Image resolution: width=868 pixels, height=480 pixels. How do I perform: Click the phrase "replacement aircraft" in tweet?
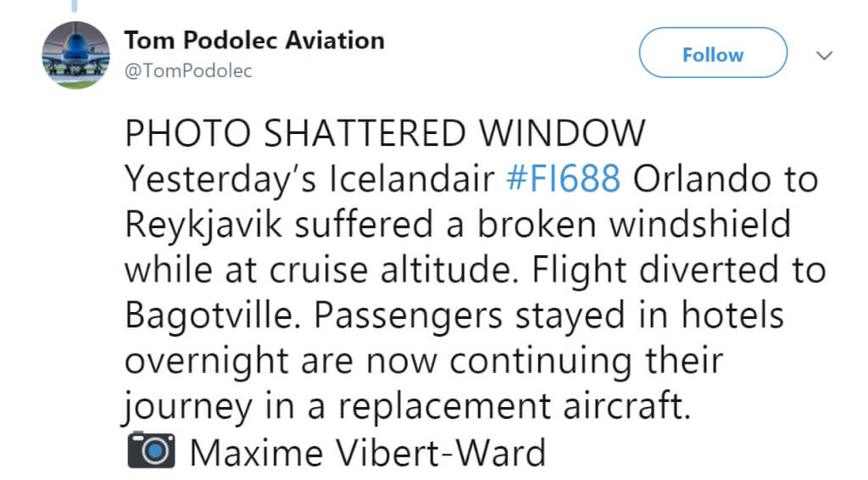pyautogui.click(x=509, y=406)
